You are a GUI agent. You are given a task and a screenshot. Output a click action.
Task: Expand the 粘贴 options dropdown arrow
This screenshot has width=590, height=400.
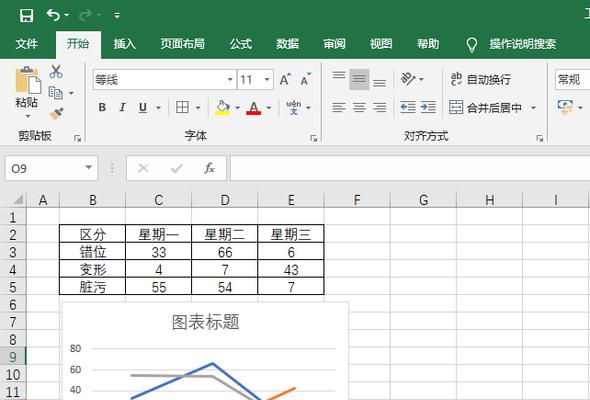[27, 116]
